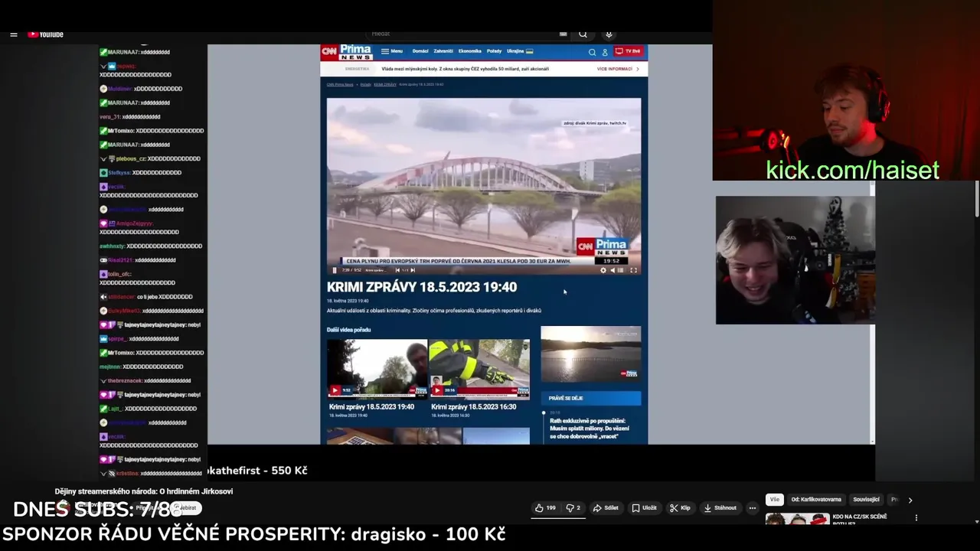980x551 pixels.
Task: Open the Ukrajina section with flag
Action: coord(520,51)
